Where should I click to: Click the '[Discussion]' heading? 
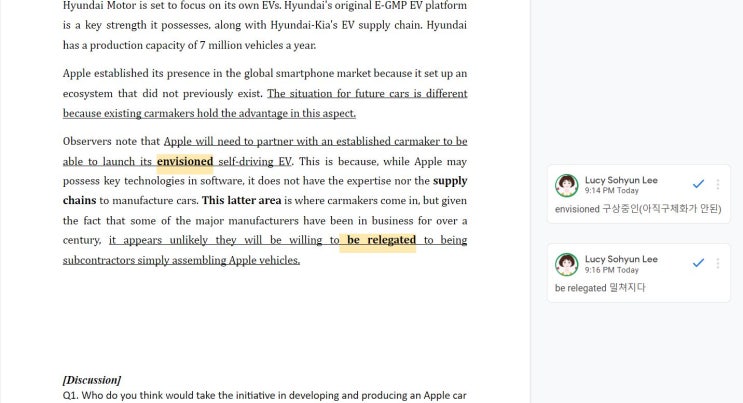(91, 380)
